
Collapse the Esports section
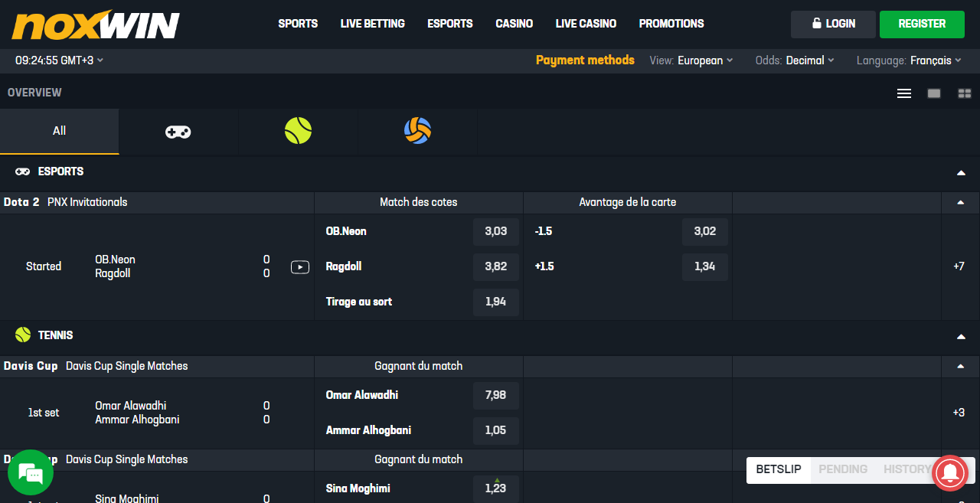point(961,173)
